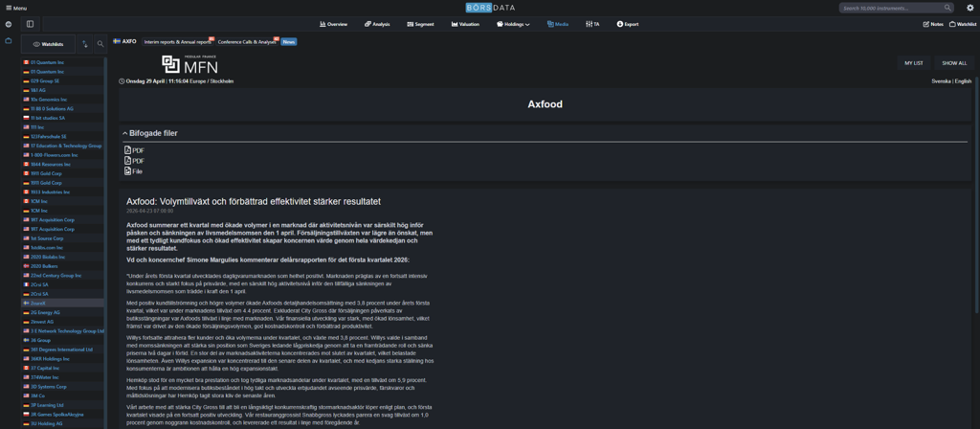
Task: Click the watchlist search magnifier icon
Action: tap(100, 44)
